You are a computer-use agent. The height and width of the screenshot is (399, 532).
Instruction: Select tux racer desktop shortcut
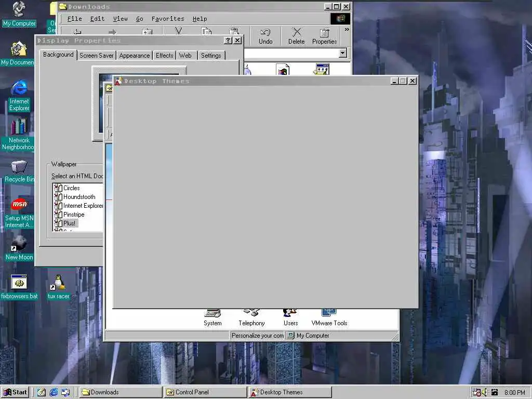pos(59,287)
